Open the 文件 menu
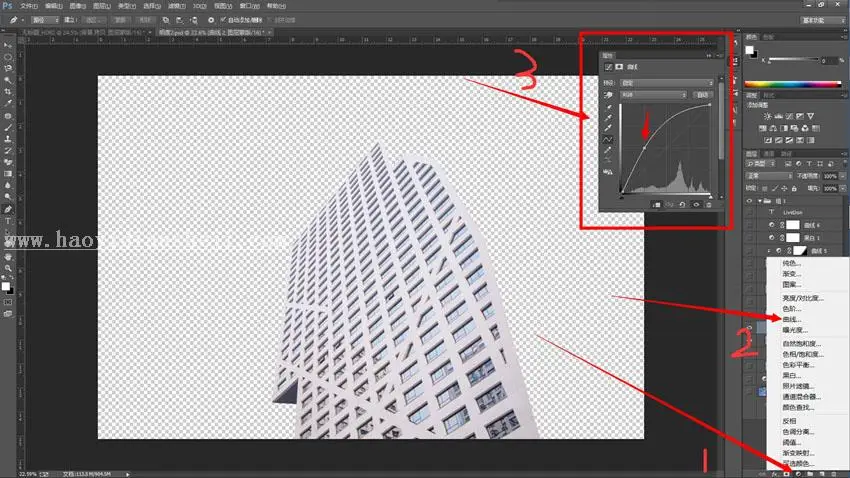The height and width of the screenshot is (478, 850). pos(29,6)
